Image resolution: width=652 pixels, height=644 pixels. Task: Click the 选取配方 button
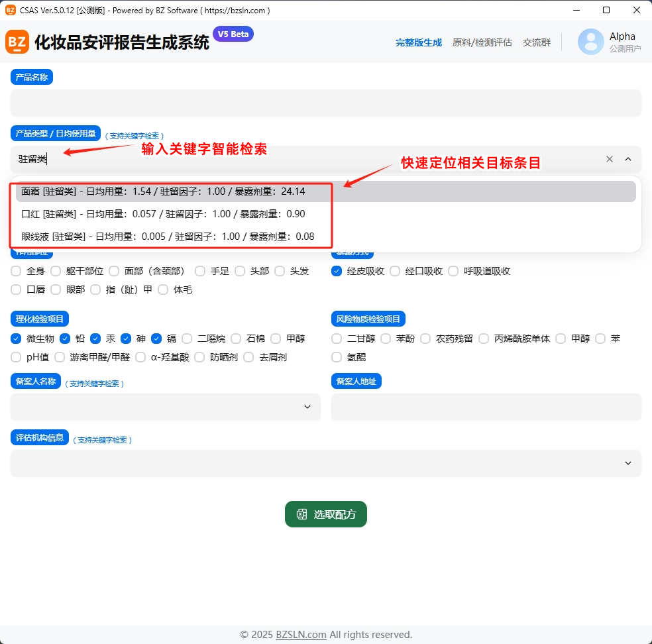click(325, 513)
